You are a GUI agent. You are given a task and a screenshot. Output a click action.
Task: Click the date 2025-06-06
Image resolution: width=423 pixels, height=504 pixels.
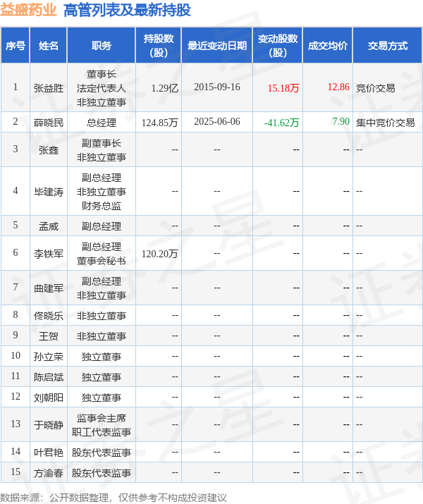point(217,121)
